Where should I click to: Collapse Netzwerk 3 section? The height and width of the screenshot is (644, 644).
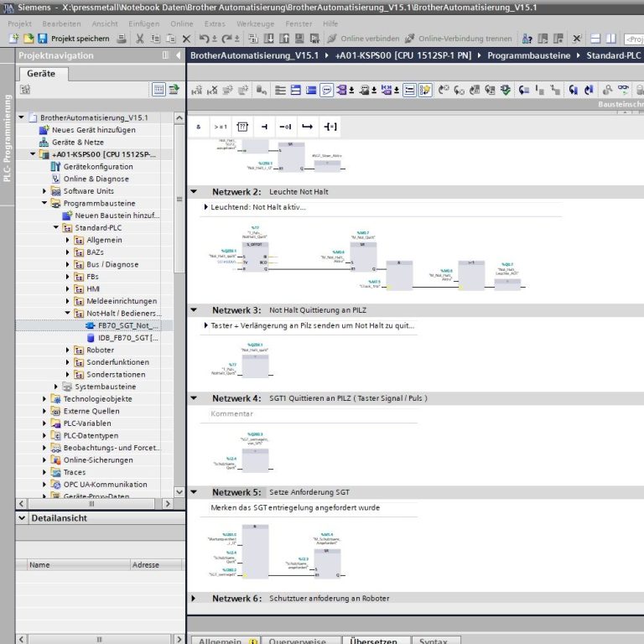tap(194, 310)
